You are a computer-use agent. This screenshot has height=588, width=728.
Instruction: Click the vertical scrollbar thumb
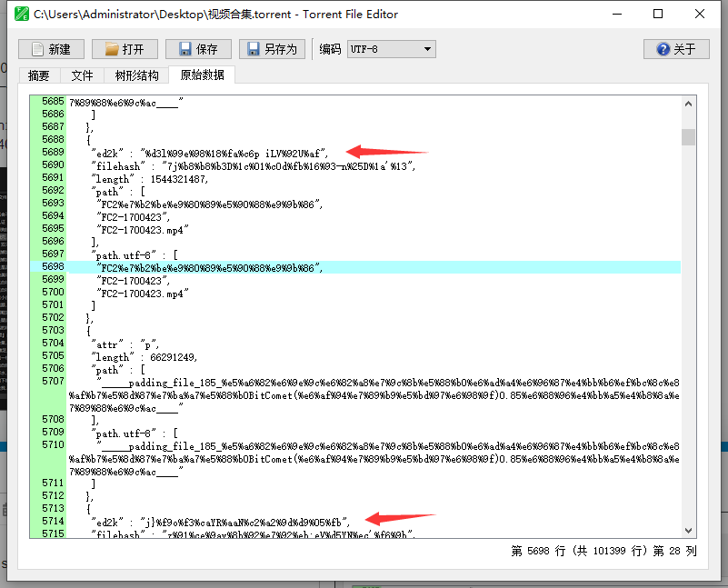pos(689,137)
